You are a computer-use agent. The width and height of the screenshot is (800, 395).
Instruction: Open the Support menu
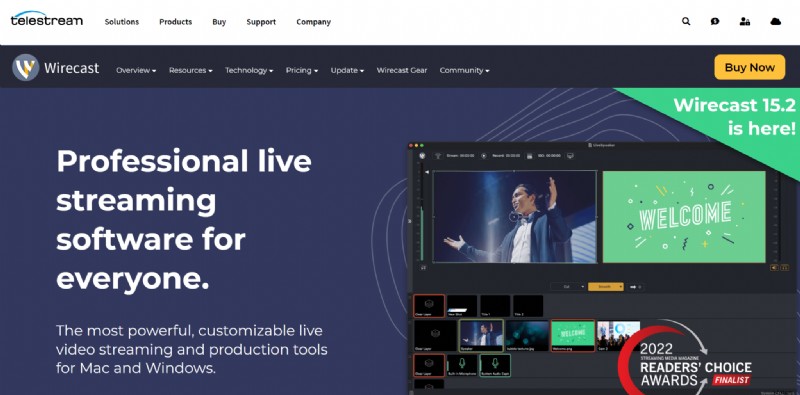[x=261, y=22]
